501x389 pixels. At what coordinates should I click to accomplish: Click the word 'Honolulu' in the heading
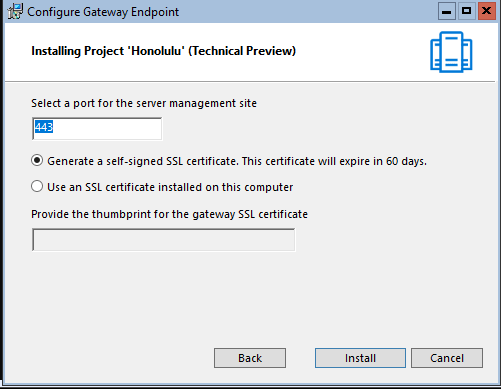tap(156, 51)
